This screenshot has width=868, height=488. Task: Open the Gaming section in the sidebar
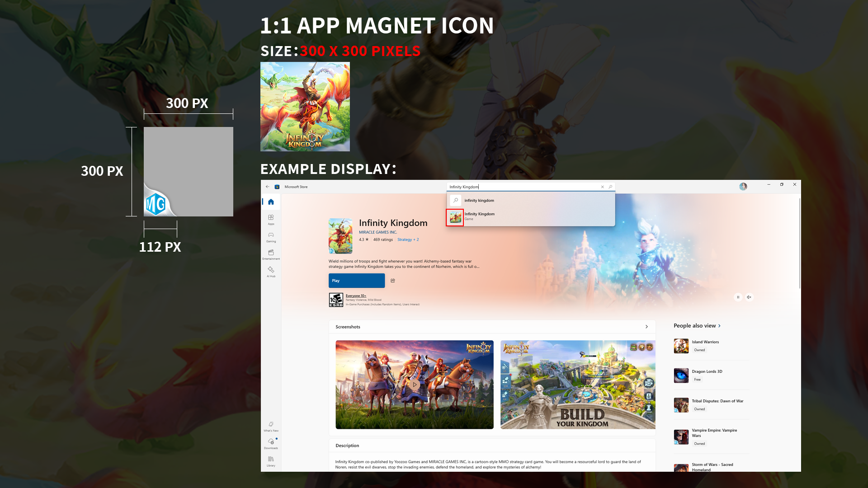click(271, 237)
